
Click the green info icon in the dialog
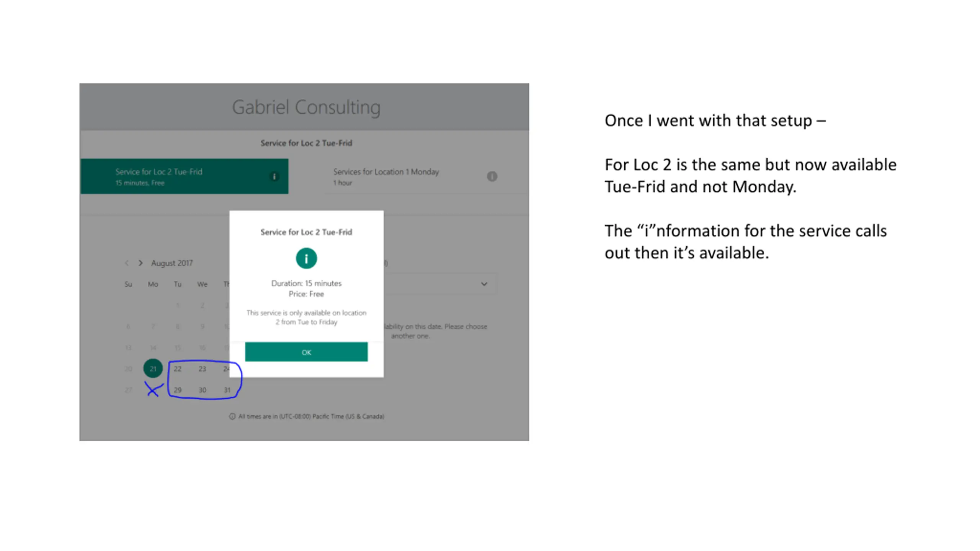tap(306, 258)
